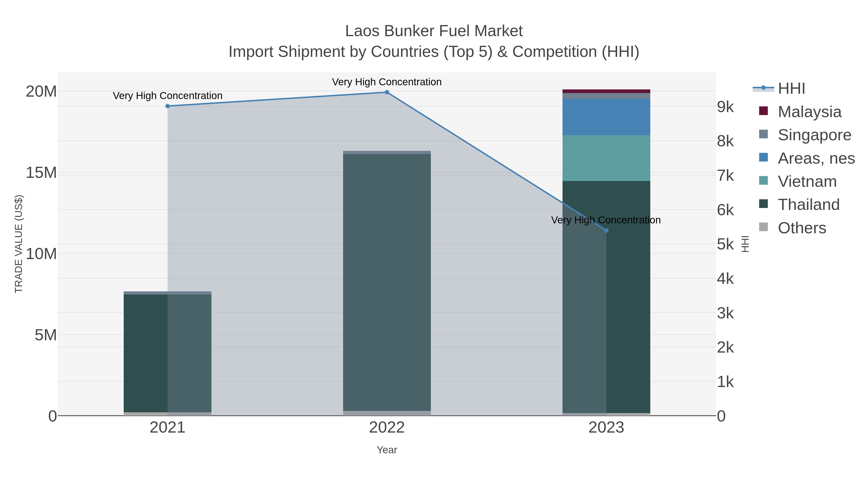
Task: Toggle the Others legend label
Action: [802, 228]
